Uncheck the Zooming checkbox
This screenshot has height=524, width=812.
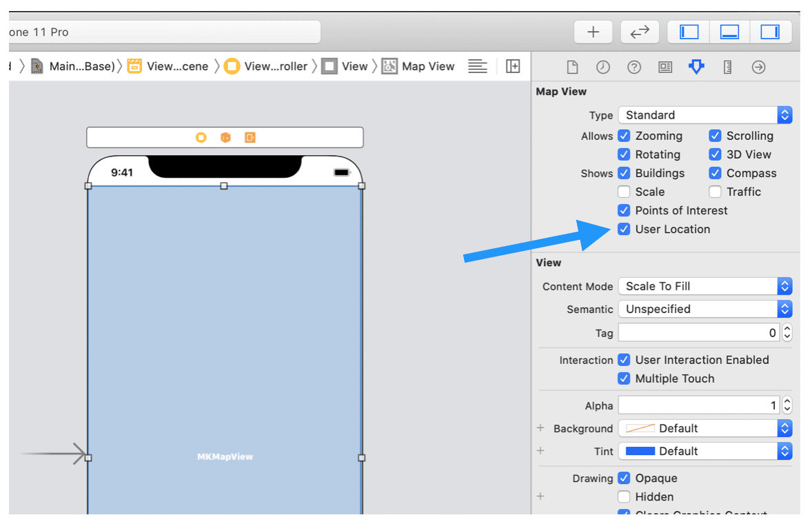coord(624,136)
